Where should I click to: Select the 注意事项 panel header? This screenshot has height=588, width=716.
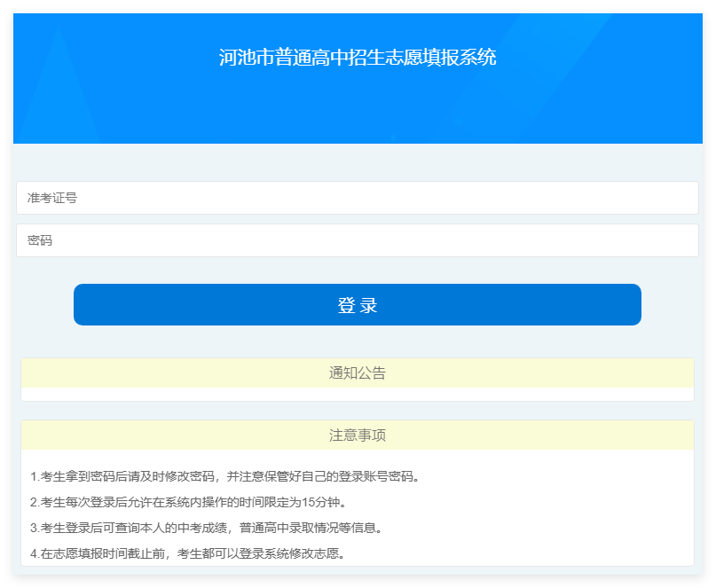click(x=357, y=435)
